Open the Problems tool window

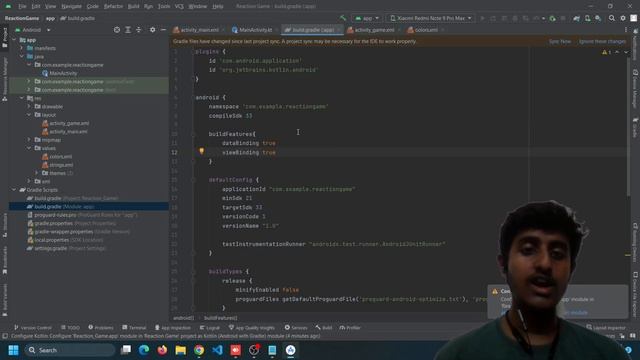(x=101, y=328)
